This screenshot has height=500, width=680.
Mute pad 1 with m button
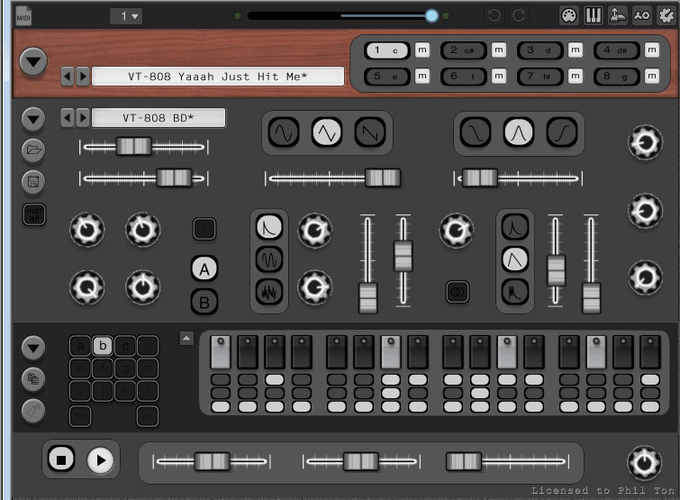tap(422, 50)
